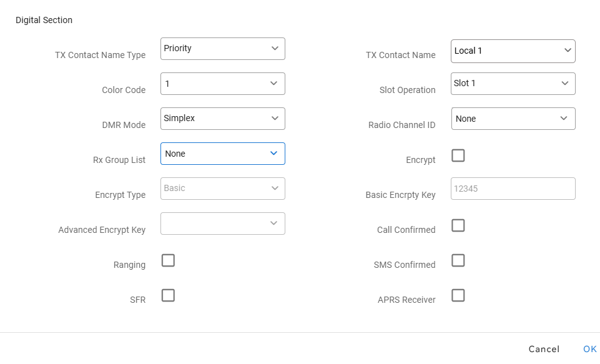Enable the Ranging checkbox
600x364 pixels.
click(168, 260)
